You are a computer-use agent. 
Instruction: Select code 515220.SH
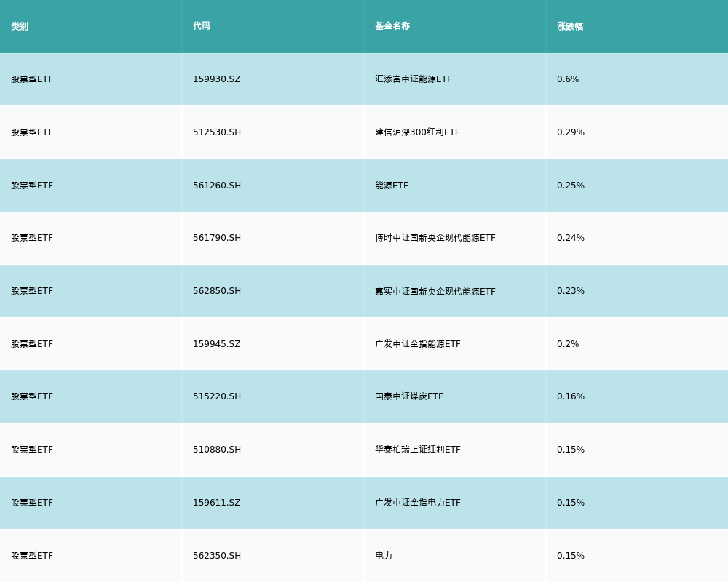click(217, 396)
